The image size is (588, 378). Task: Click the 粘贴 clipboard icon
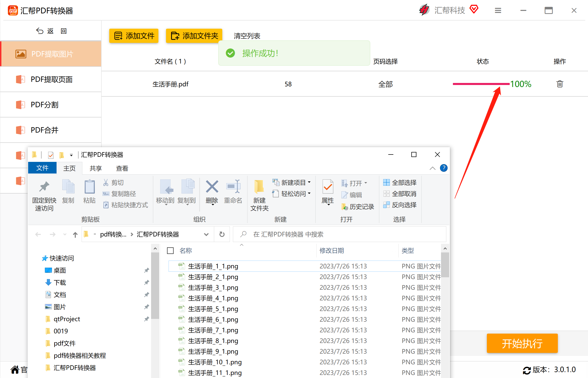pyautogui.click(x=89, y=186)
